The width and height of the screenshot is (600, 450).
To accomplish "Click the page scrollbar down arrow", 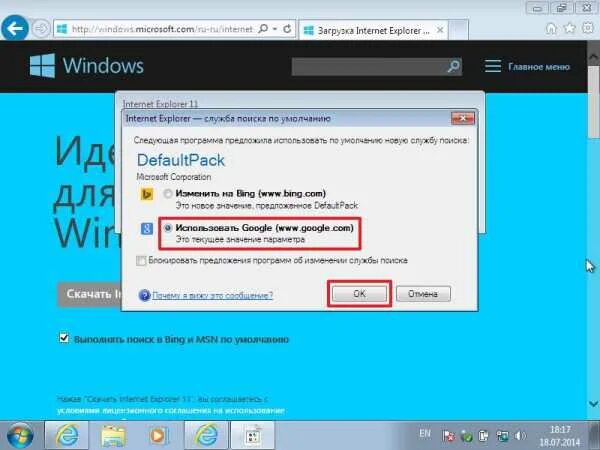I will pos(593,404).
